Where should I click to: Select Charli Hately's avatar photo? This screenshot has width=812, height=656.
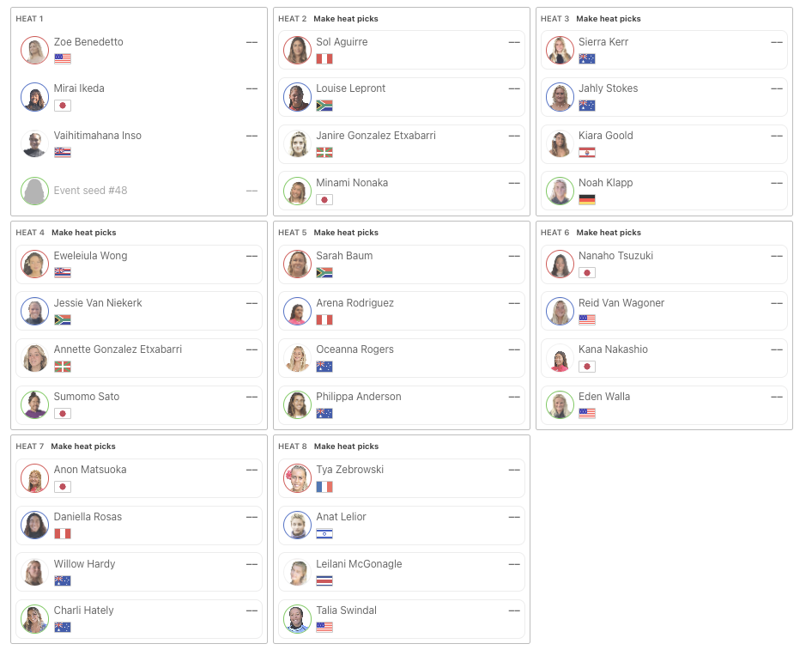pyautogui.click(x=34, y=619)
